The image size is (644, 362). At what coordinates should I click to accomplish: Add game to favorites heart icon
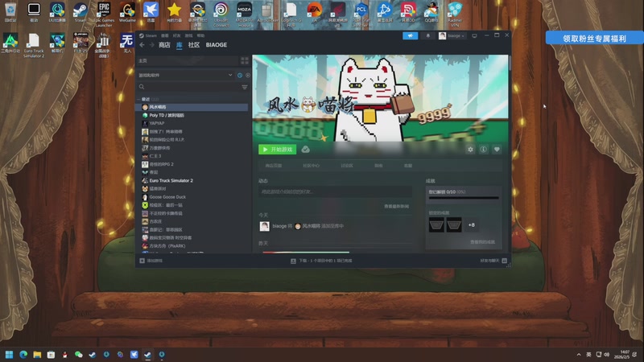point(497,150)
